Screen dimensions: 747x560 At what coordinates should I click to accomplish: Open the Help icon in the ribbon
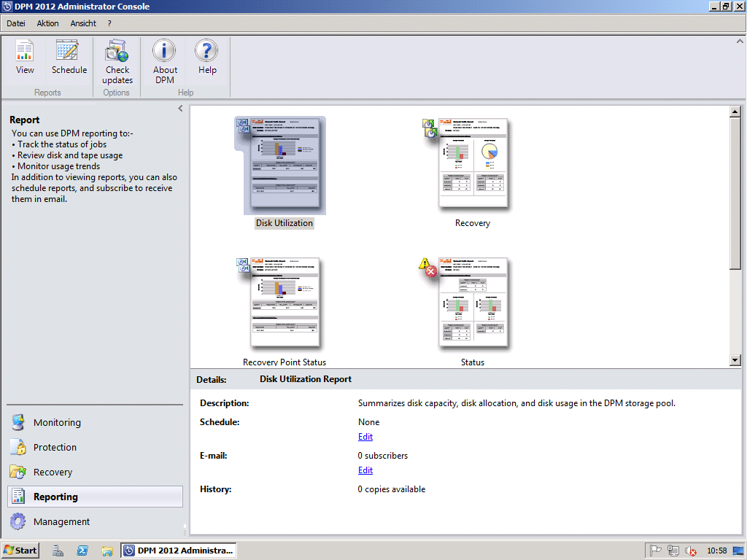pyautogui.click(x=207, y=57)
